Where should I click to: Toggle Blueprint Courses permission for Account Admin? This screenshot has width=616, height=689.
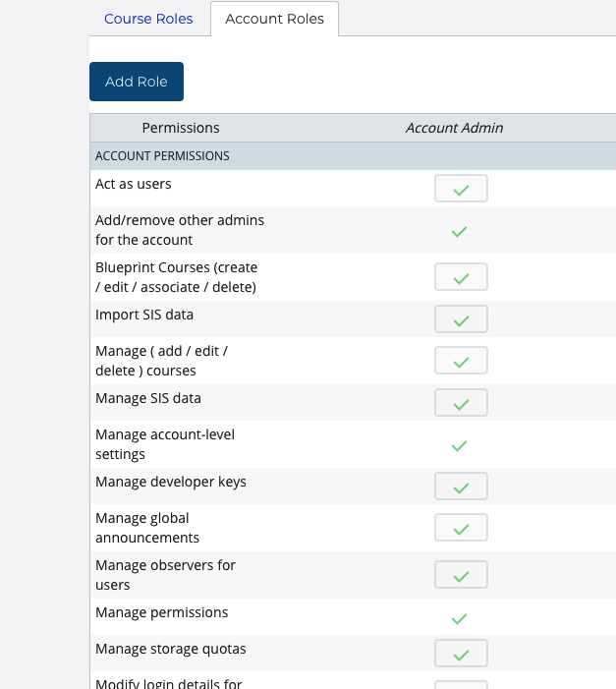(461, 278)
